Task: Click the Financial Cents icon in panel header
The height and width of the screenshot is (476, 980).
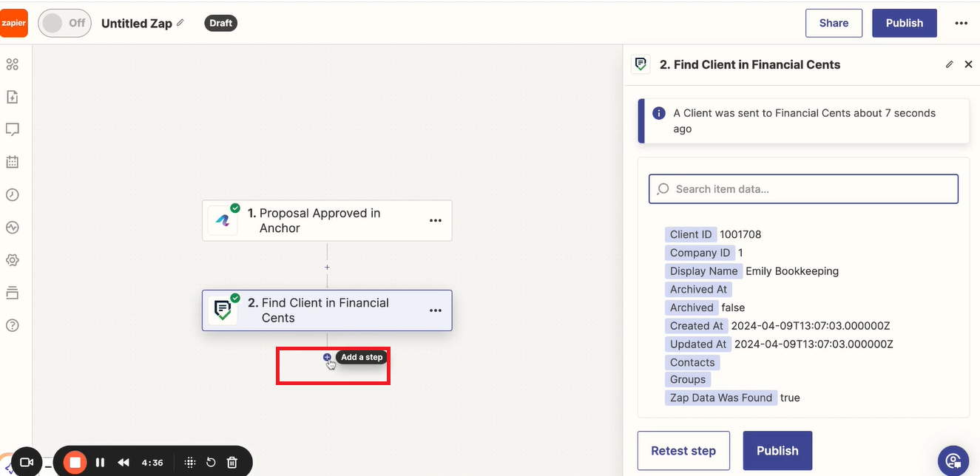Action: 641,64
